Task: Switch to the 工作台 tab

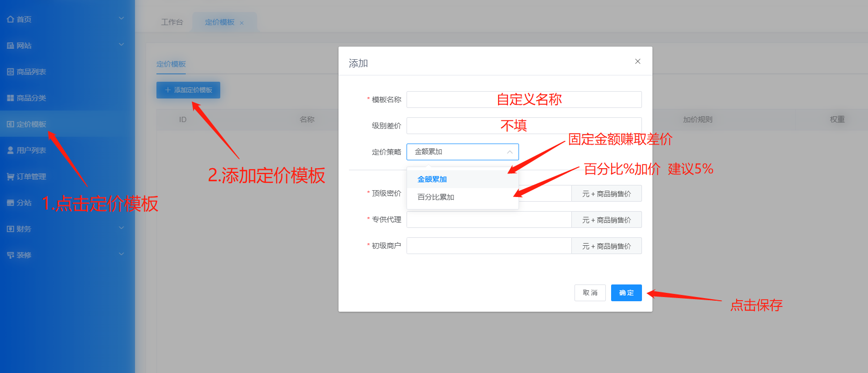Action: pyautogui.click(x=172, y=22)
